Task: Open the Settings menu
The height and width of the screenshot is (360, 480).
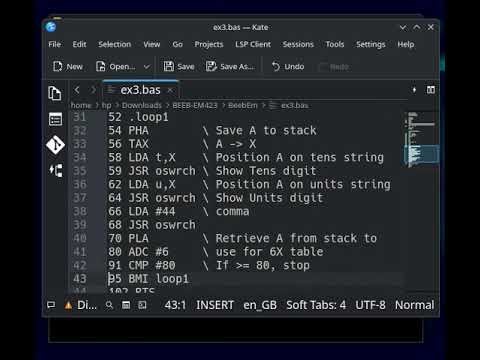Action: [x=371, y=44]
